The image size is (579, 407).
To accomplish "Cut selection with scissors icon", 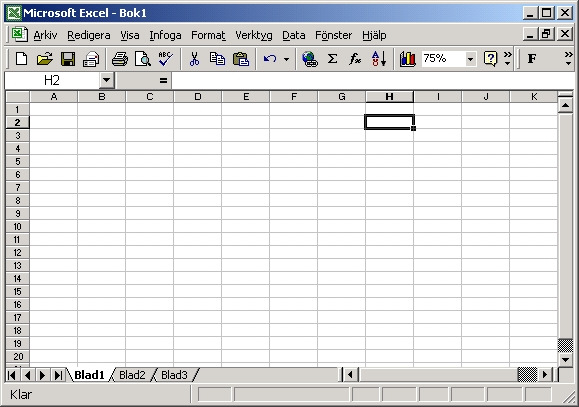I will [x=194, y=59].
